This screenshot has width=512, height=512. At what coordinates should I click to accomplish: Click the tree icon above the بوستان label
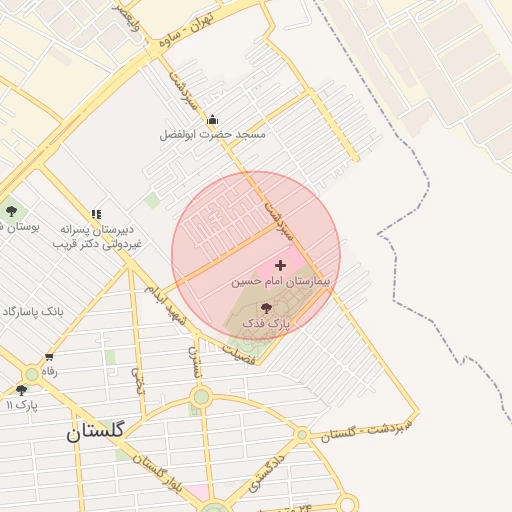click(12, 211)
